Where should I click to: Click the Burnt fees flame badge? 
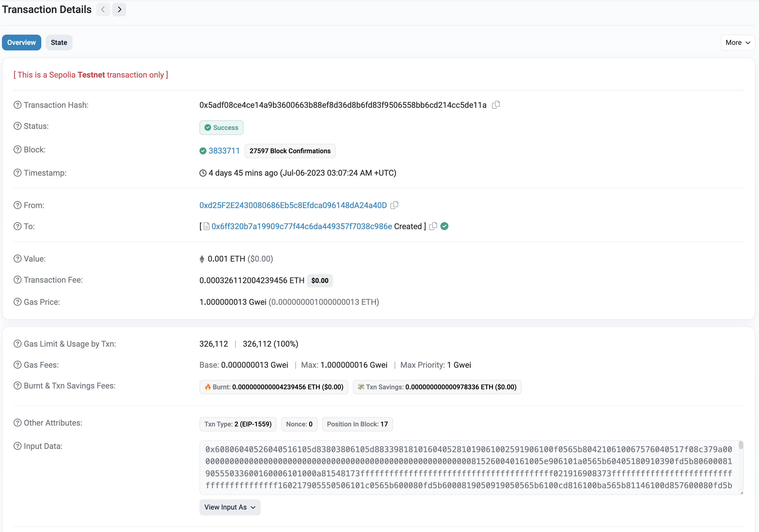[x=274, y=387]
